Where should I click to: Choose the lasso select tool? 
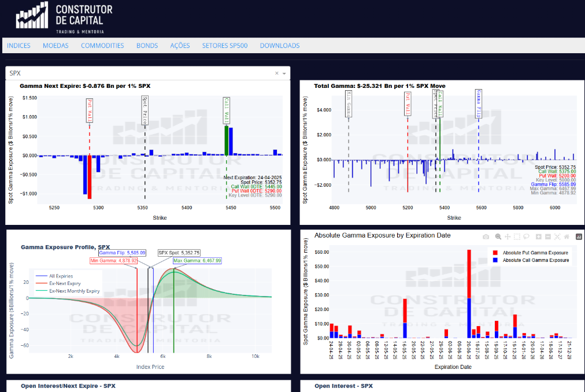pos(526,236)
